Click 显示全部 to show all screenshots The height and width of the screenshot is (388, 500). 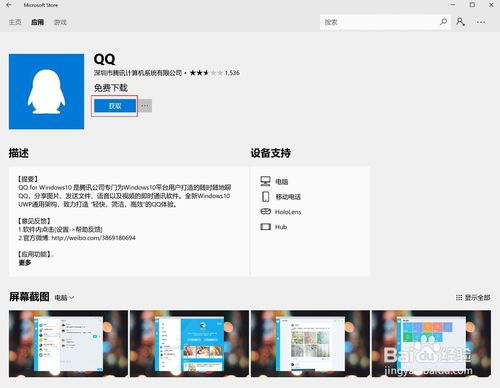click(x=473, y=297)
